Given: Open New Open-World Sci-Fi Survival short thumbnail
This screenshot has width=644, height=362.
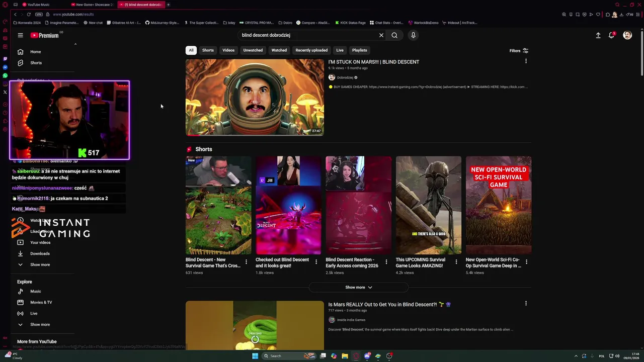Looking at the screenshot, I should click(499, 205).
